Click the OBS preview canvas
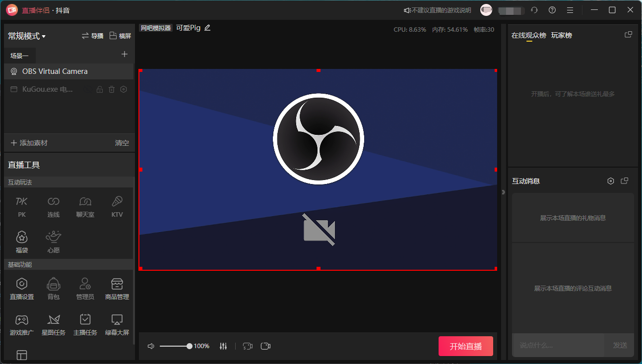Screen dimensions: 642x364 point(318,170)
